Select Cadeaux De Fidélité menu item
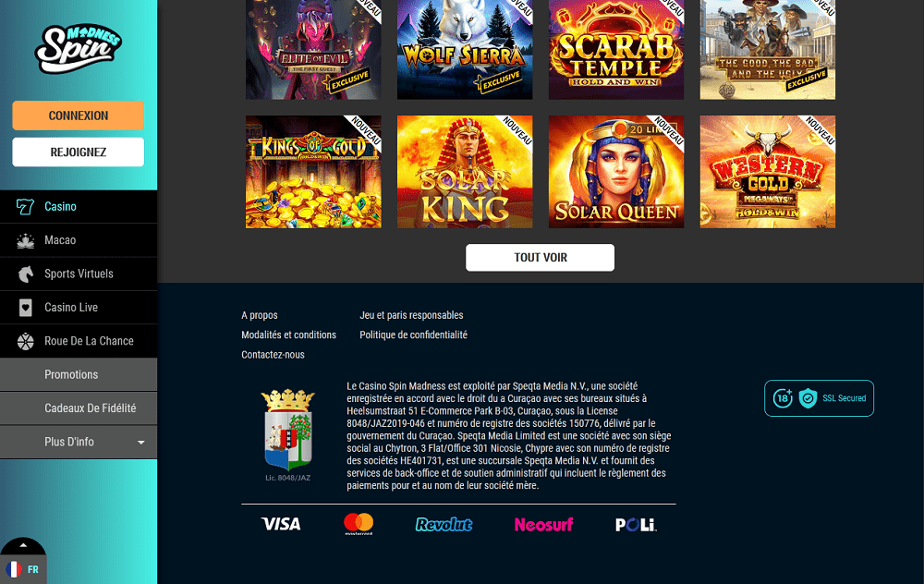The height and width of the screenshot is (584, 924). point(79,408)
